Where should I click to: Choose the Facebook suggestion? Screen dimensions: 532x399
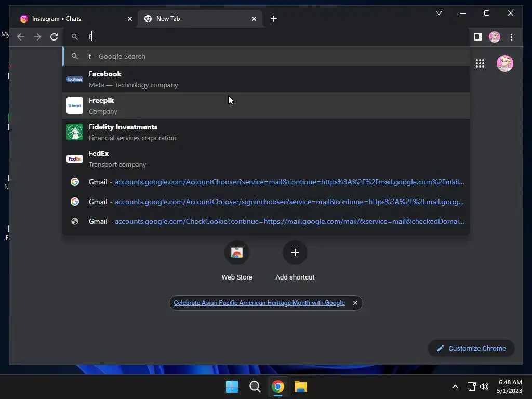click(x=266, y=79)
